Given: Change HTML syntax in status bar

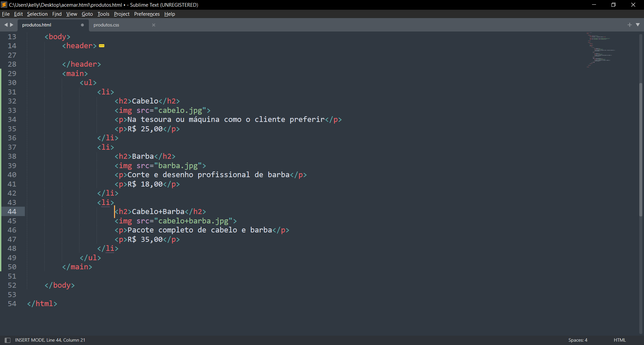Looking at the screenshot, I should [x=620, y=340].
